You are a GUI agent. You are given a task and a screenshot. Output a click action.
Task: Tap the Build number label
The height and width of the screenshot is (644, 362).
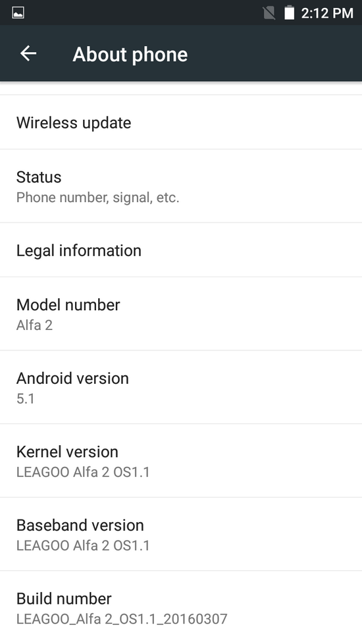(x=64, y=599)
